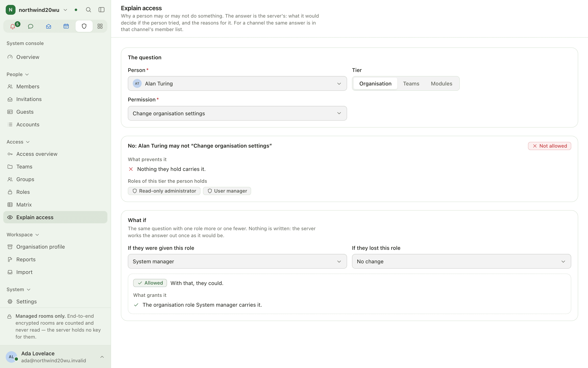Open the lost role dropdown
Viewport: 588px width, 368px height.
tap(461, 261)
